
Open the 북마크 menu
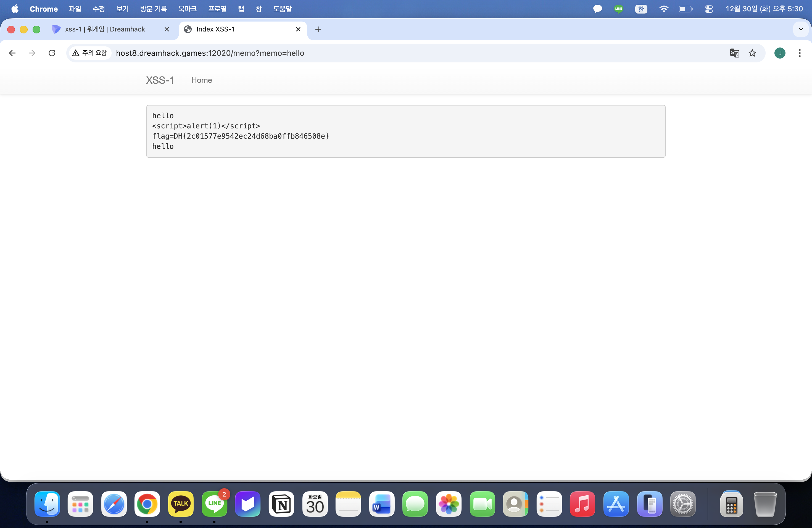pos(187,9)
